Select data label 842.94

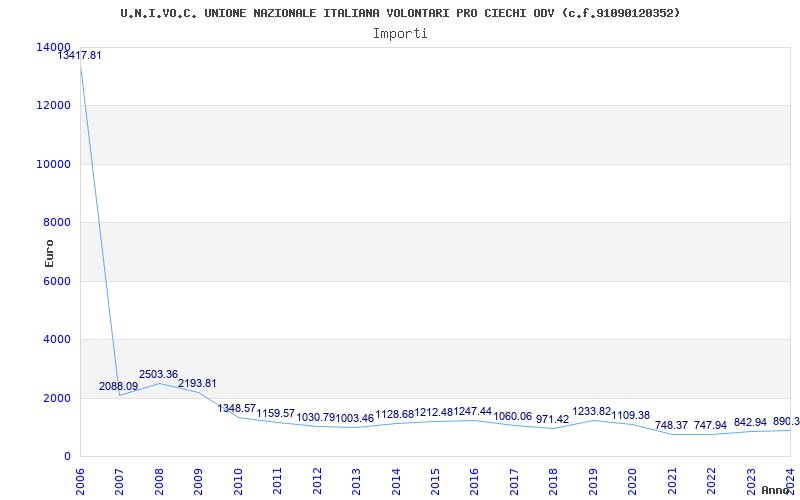pyautogui.click(x=750, y=422)
